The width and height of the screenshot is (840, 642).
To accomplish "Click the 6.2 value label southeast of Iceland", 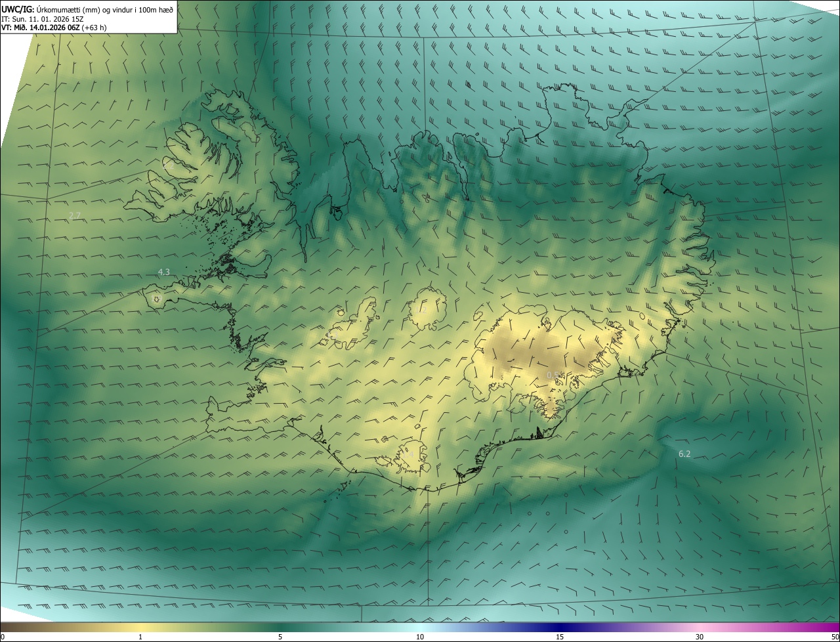I will (x=684, y=454).
